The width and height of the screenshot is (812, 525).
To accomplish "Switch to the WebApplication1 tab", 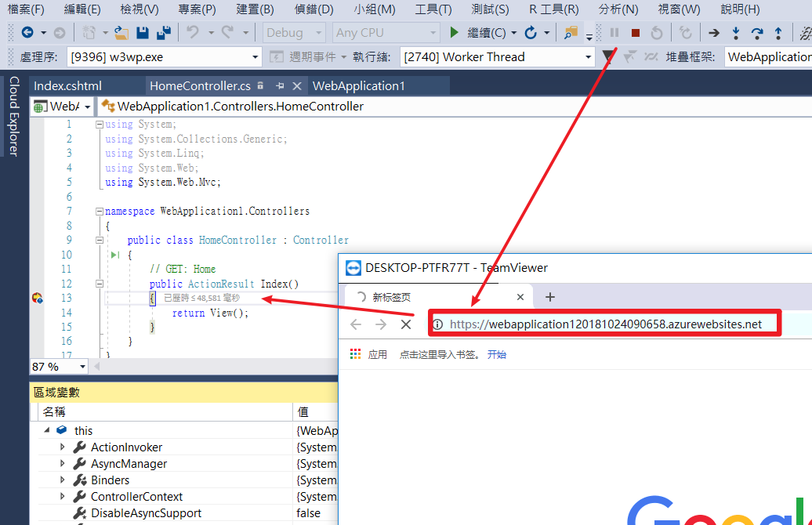I will tap(359, 86).
